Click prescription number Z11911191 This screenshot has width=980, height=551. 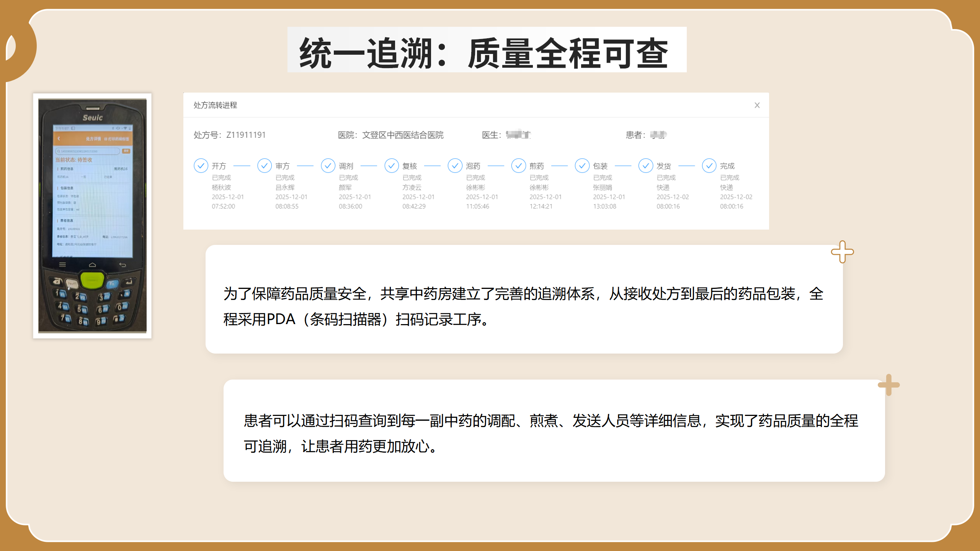(246, 135)
